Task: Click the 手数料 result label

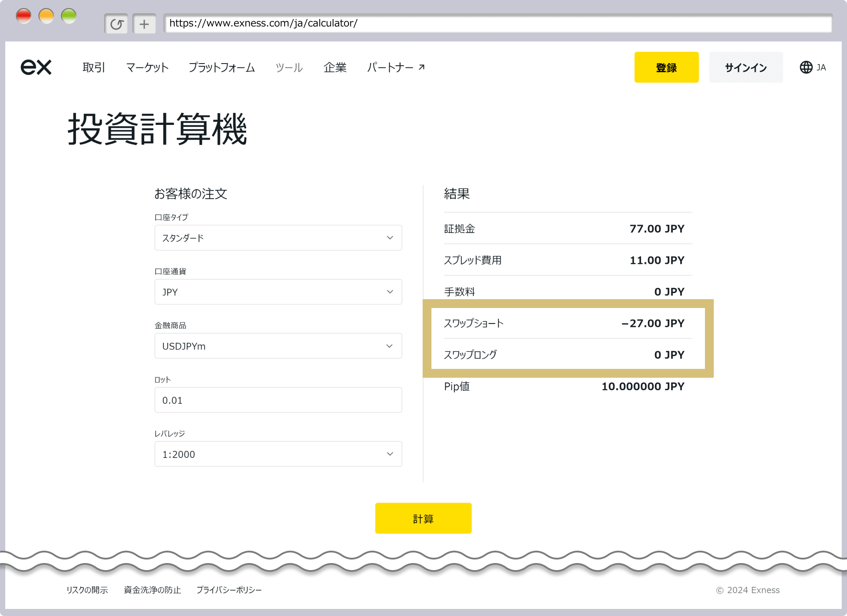Action: point(459,292)
